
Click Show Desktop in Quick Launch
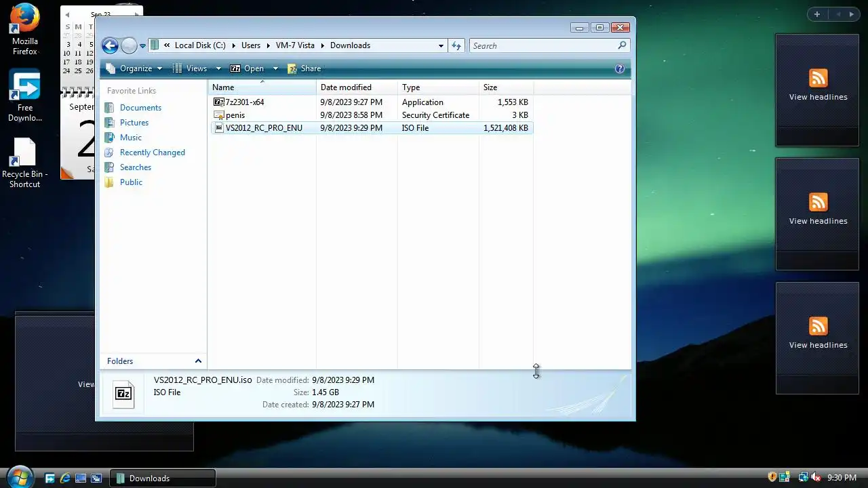click(x=81, y=479)
